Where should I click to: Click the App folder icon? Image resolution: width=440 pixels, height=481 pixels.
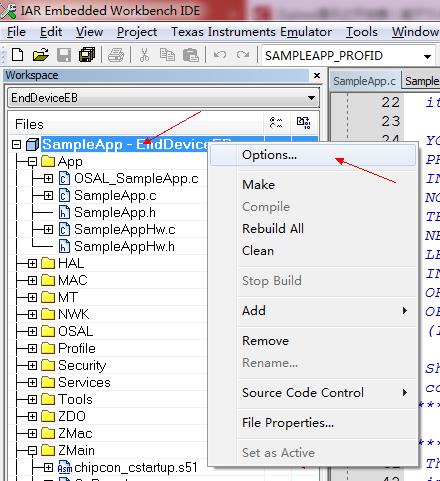(48, 162)
